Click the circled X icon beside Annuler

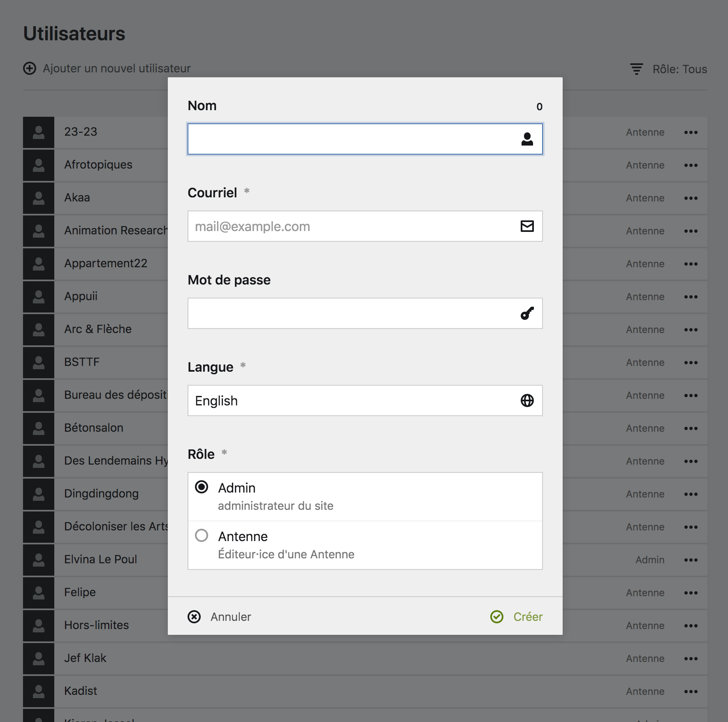click(x=194, y=617)
